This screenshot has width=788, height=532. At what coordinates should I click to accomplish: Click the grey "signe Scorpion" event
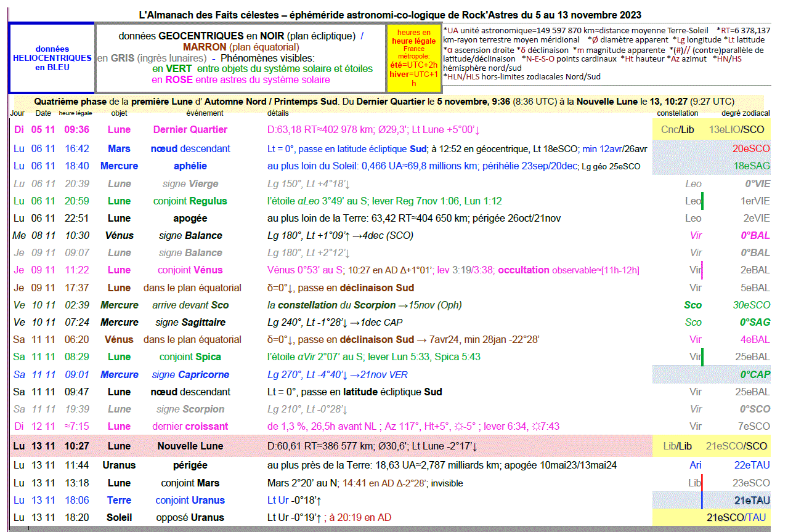(x=190, y=409)
